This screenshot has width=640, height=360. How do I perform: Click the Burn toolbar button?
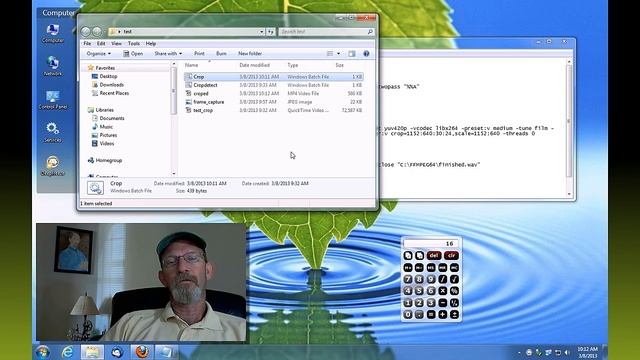click(221, 53)
